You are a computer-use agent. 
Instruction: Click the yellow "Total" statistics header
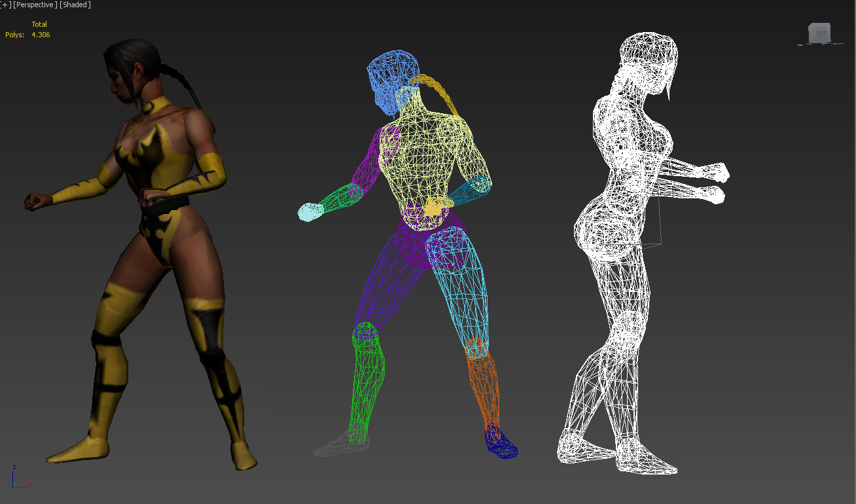[39, 24]
